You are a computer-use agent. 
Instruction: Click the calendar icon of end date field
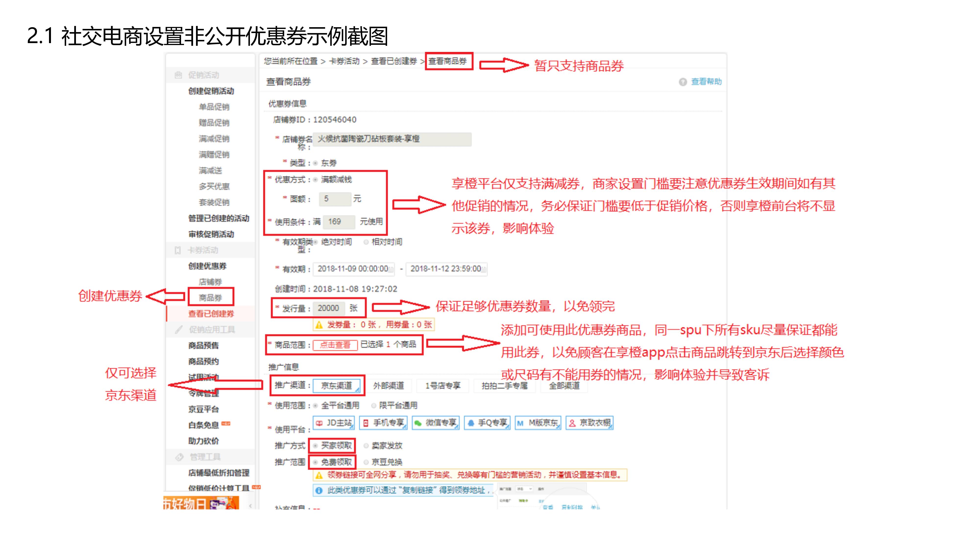pos(484,270)
